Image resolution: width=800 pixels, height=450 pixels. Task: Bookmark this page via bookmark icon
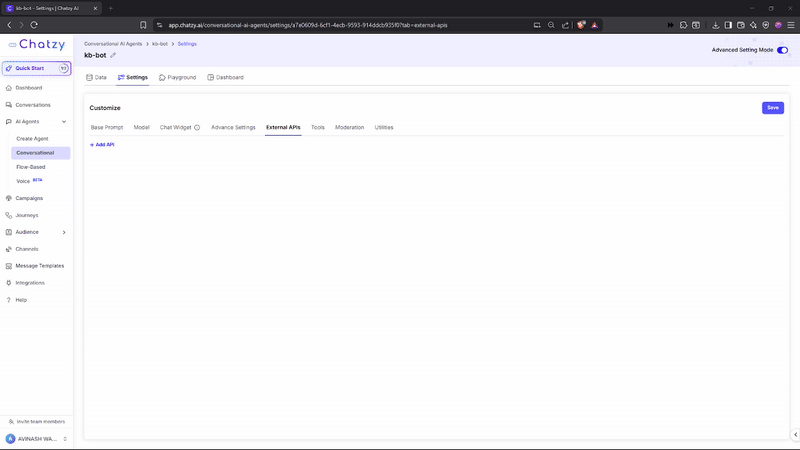click(143, 25)
